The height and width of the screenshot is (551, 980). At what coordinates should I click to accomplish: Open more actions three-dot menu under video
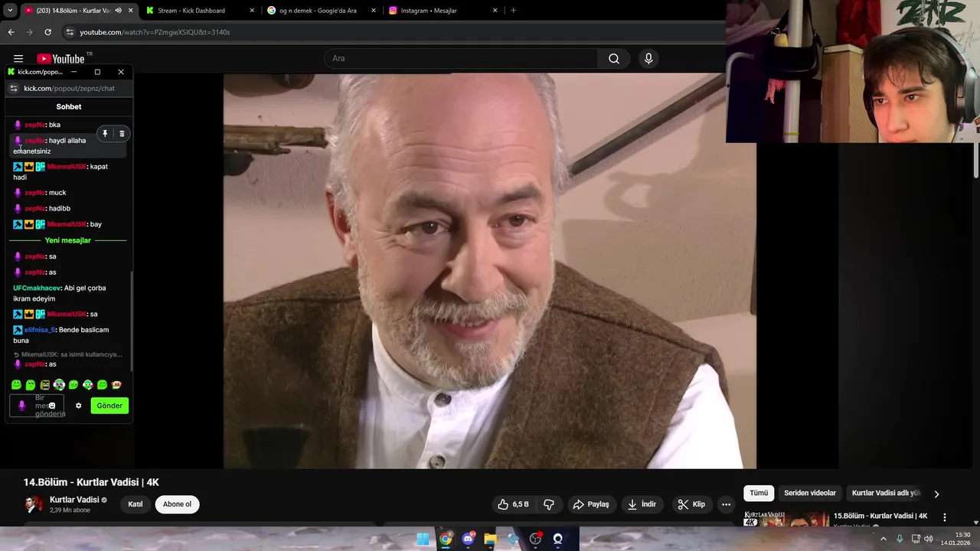[726, 504]
